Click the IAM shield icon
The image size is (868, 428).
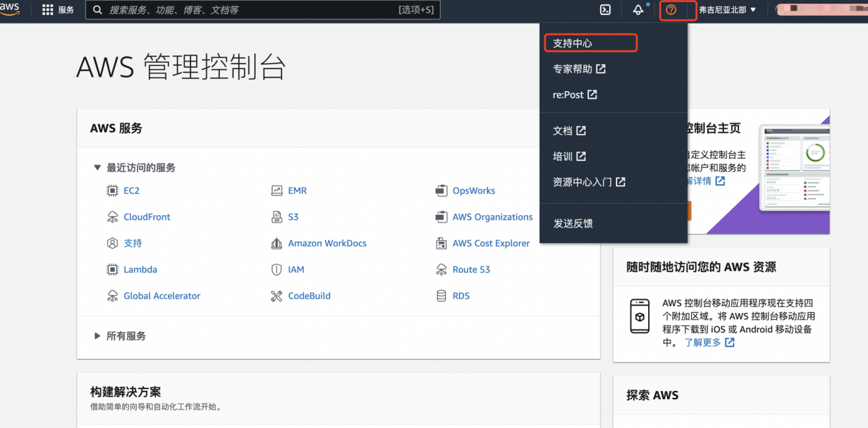click(277, 270)
